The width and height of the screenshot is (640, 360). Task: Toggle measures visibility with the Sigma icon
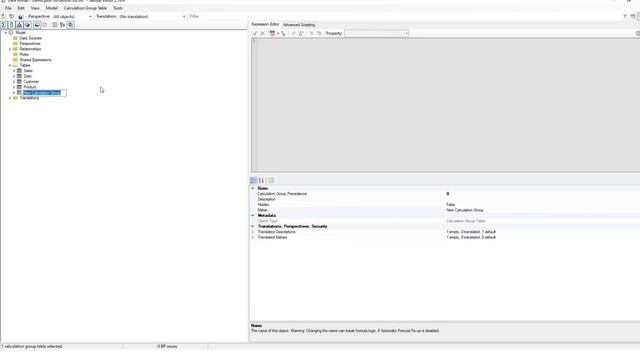(x=4, y=25)
